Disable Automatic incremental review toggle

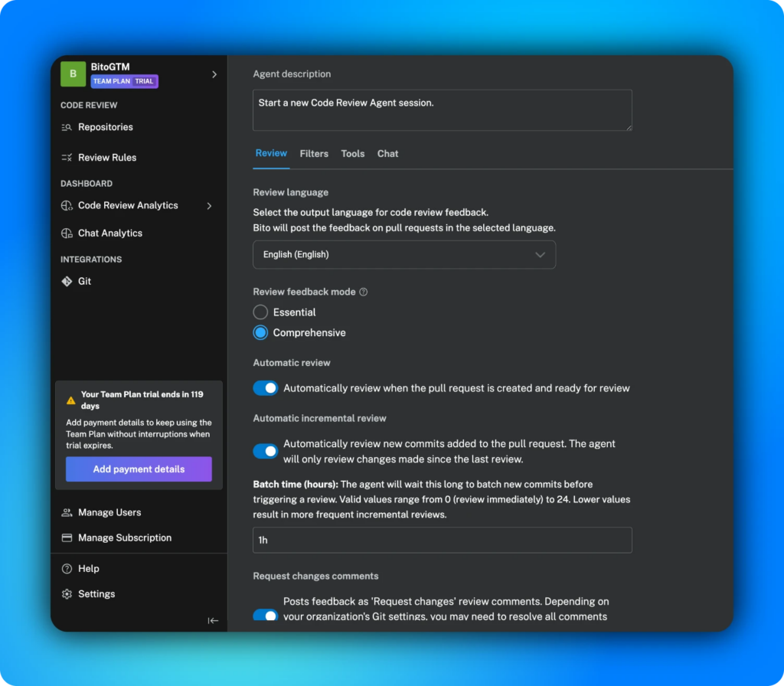coord(266,452)
